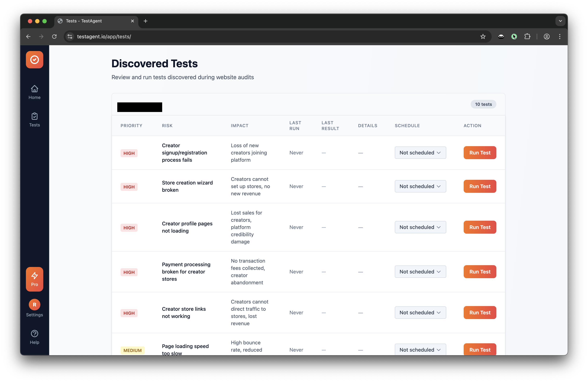Image resolution: width=588 pixels, height=382 pixels.
Task: Click the TestAgent logo at sidebar top
Action: 34,60
